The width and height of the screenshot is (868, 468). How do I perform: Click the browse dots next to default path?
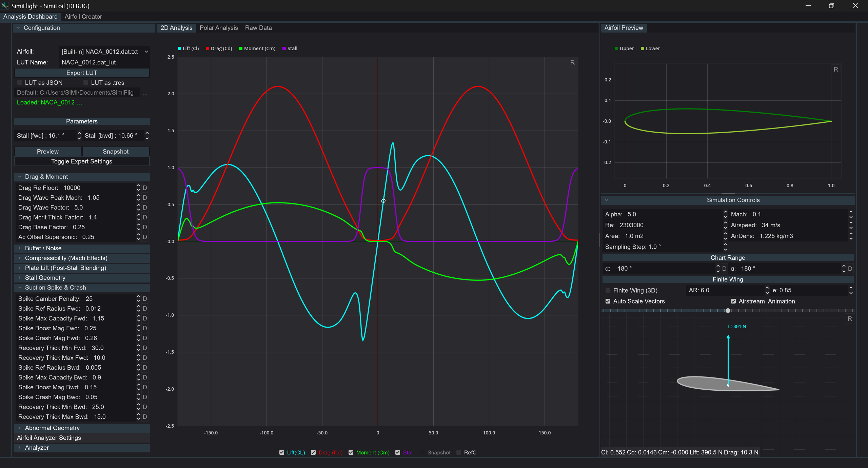(145, 93)
